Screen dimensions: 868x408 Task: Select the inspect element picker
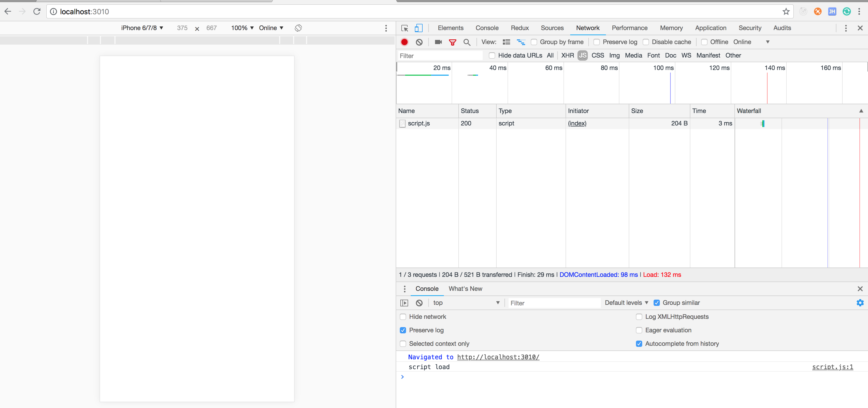[x=405, y=28]
